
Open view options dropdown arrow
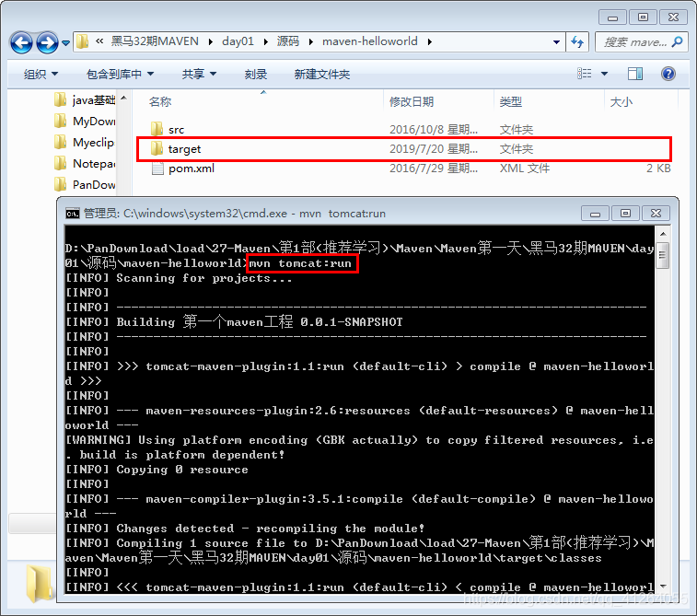click(605, 74)
